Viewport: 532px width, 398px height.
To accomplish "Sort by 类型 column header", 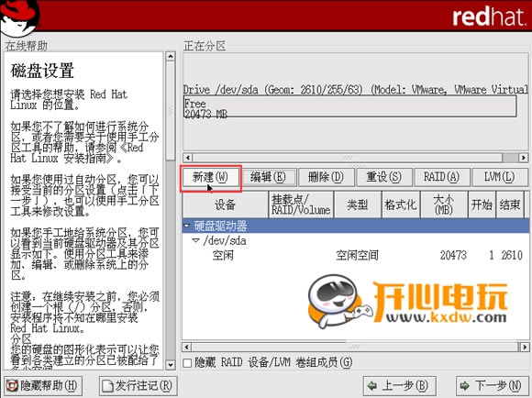I will coord(358,205).
